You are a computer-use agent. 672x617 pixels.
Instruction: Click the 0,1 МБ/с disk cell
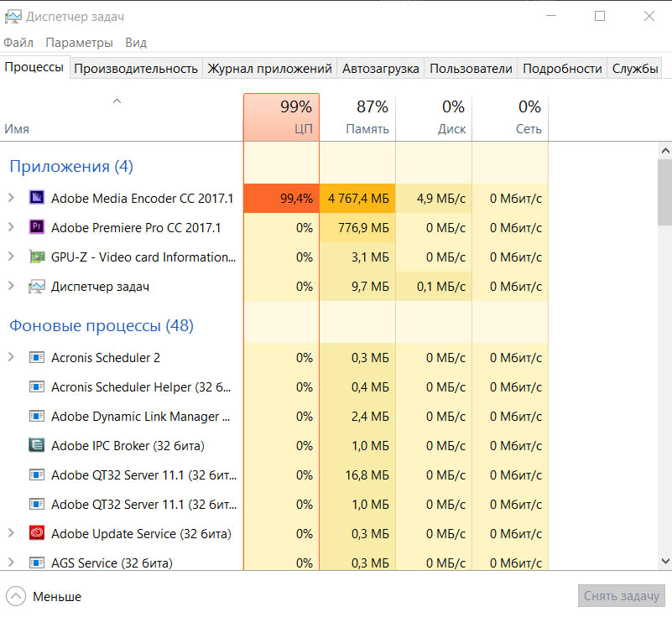pos(434,287)
